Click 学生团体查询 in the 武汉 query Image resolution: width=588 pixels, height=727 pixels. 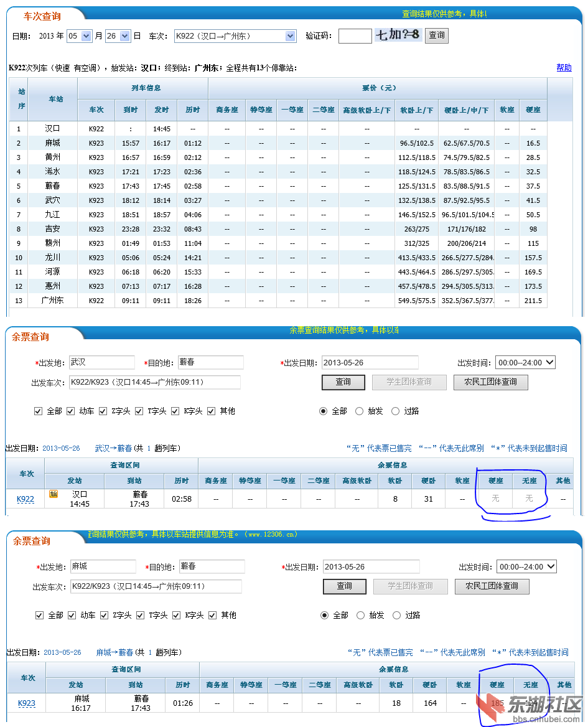click(409, 382)
